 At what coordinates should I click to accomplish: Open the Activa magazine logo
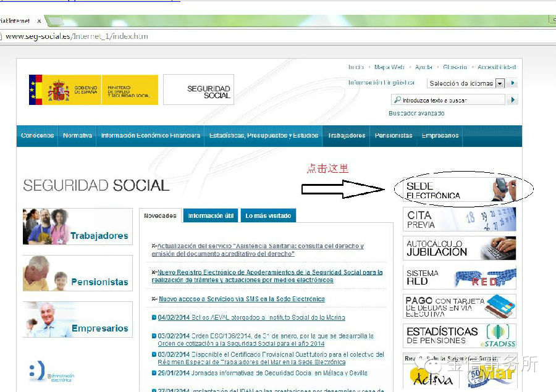[x=432, y=377]
